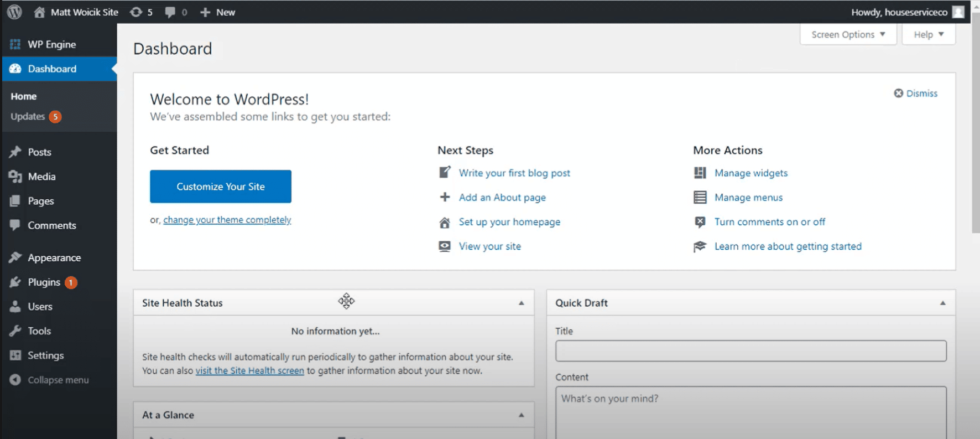Open the Plugins menu item
Viewport: 980px width, 439px height.
point(44,282)
